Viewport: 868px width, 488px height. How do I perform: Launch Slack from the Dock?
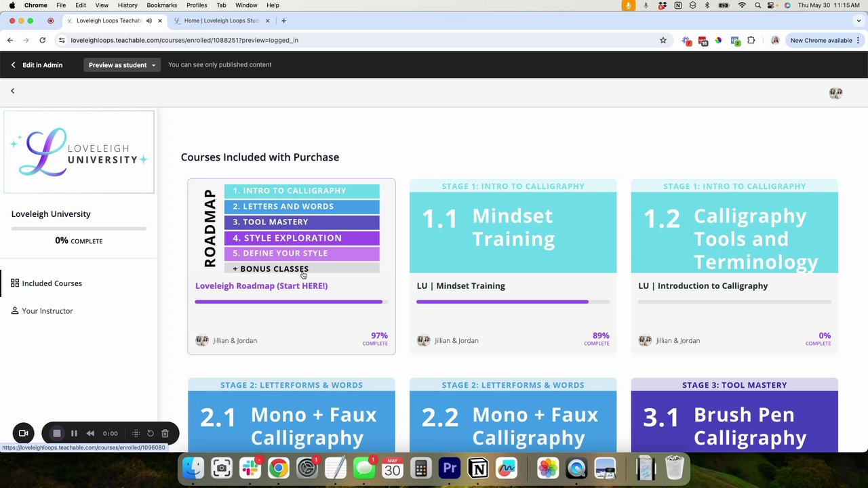(250, 468)
